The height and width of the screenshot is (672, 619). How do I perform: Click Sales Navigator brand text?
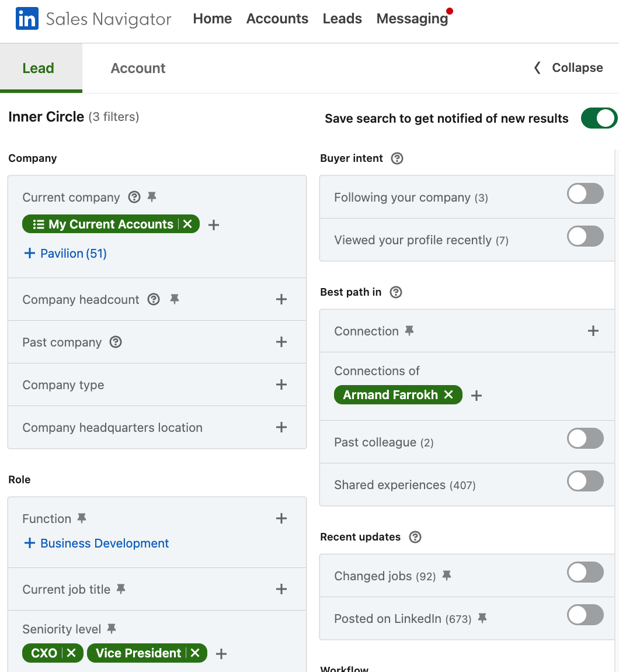coord(109,19)
